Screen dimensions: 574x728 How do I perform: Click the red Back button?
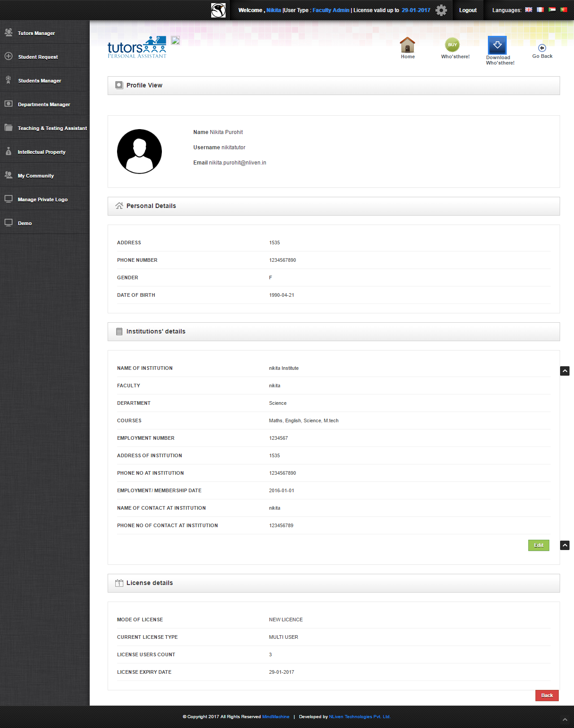coord(547,695)
